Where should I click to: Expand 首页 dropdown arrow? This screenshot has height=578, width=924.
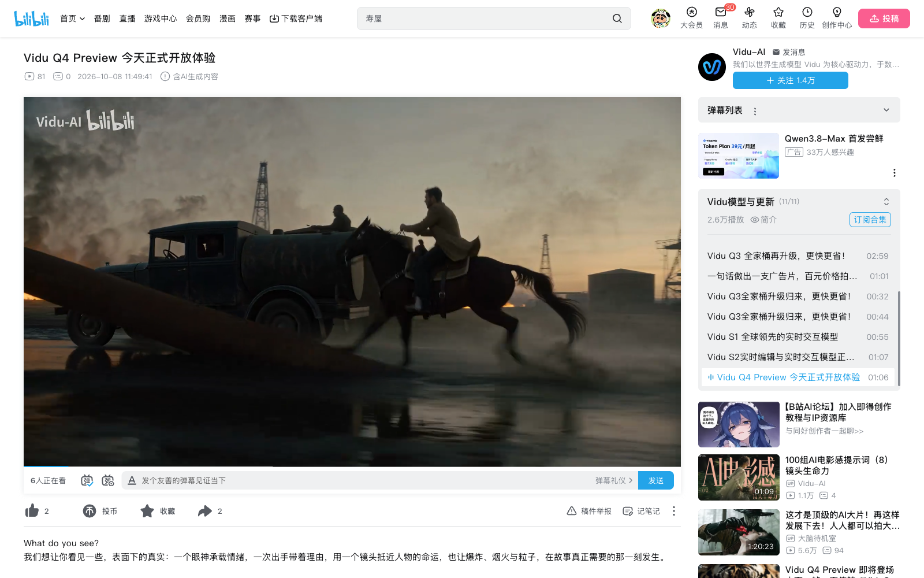pyautogui.click(x=82, y=18)
